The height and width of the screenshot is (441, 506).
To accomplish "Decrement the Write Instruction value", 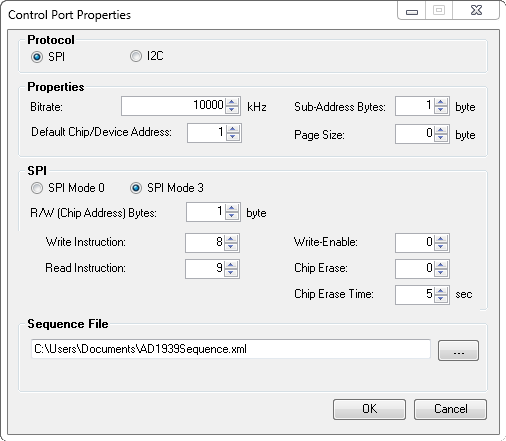I will (231, 247).
